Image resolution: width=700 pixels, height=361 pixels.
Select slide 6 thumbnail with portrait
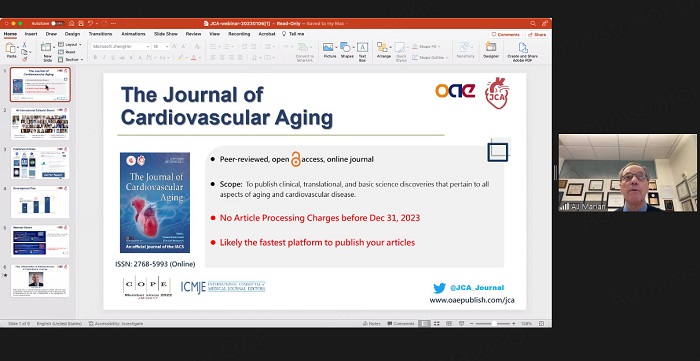coord(40,281)
